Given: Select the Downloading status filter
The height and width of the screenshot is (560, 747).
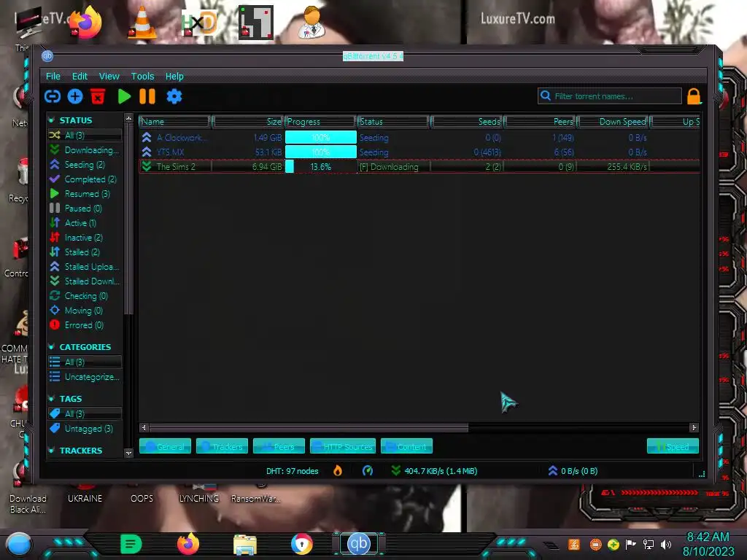Looking at the screenshot, I should point(85,150).
